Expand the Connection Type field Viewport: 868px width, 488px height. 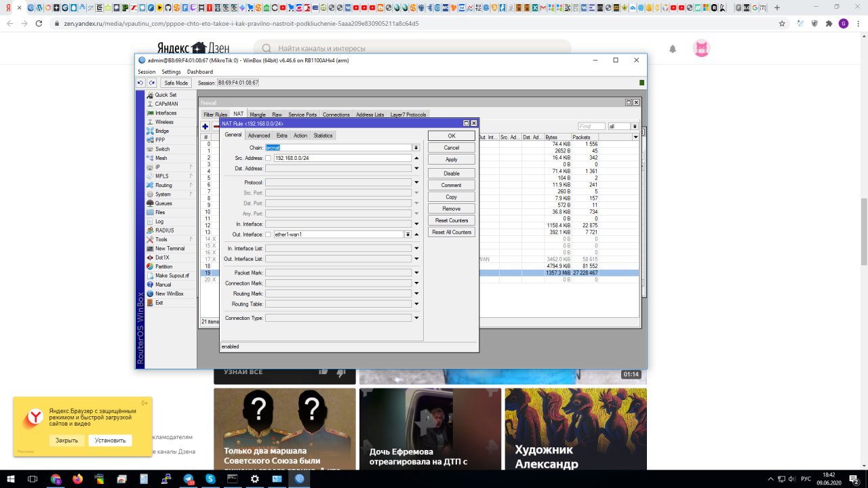point(416,318)
